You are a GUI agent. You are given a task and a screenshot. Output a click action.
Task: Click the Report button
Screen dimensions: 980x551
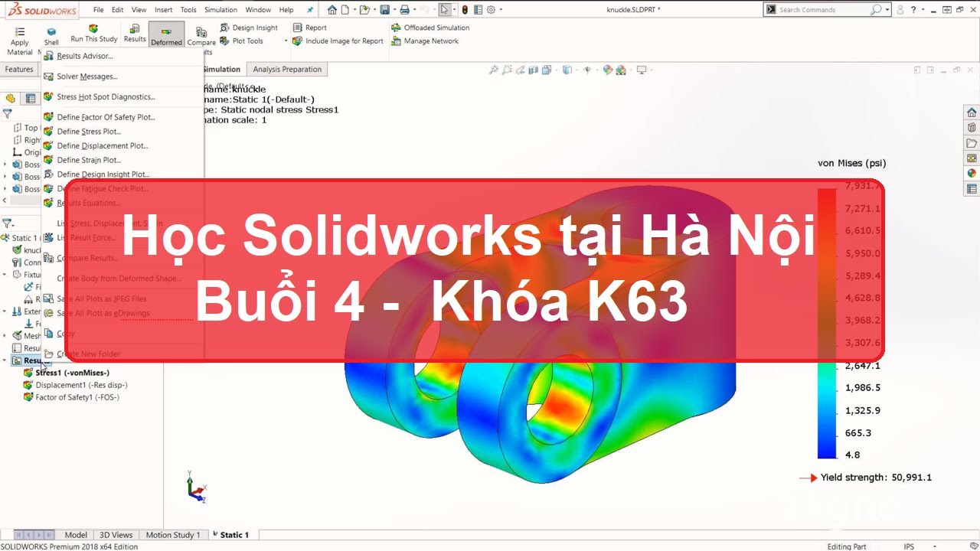tap(310, 28)
